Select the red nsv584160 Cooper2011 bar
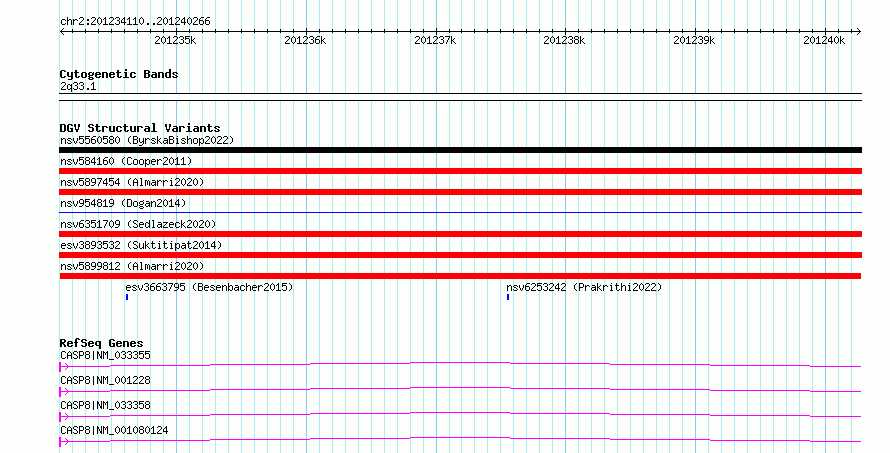This screenshot has width=890, height=453. pos(460,171)
